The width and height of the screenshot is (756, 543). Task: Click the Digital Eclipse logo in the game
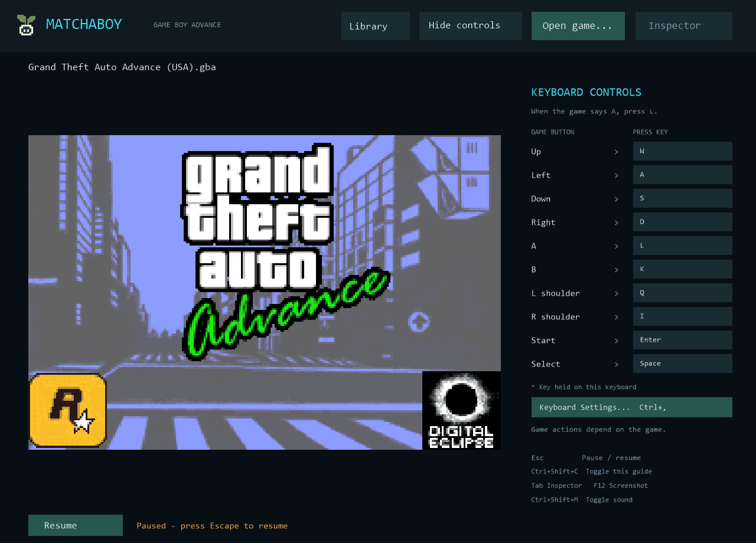tap(461, 410)
